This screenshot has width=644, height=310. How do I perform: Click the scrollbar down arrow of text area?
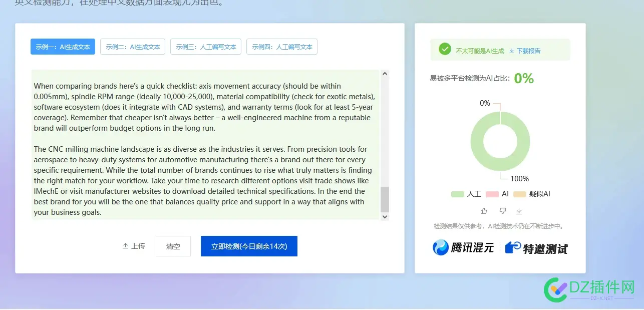(x=385, y=216)
